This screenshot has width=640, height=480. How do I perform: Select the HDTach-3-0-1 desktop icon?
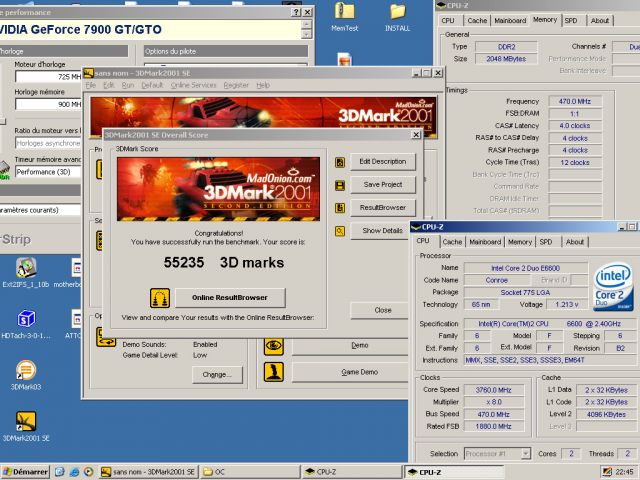(26, 324)
